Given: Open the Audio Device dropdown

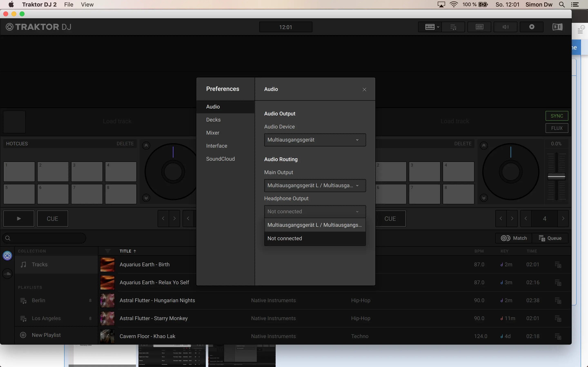Looking at the screenshot, I should (315, 140).
